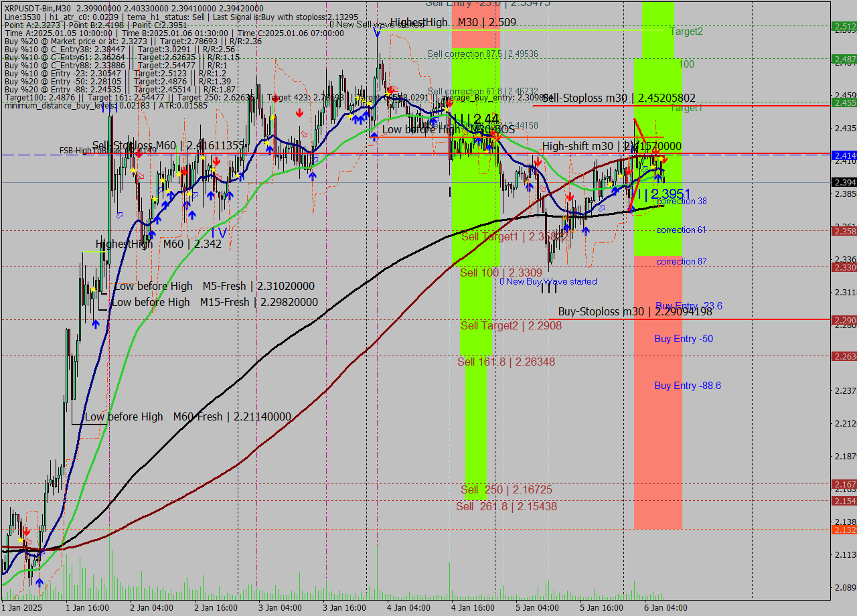Click the 3 Jan 16:00 time axis label
This screenshot has width=857, height=616.
344,608
